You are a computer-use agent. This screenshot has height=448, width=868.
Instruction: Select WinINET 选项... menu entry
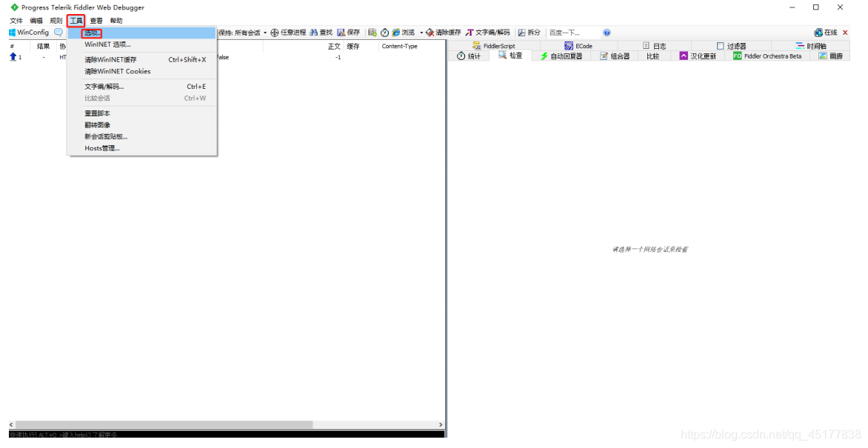pyautogui.click(x=141, y=45)
